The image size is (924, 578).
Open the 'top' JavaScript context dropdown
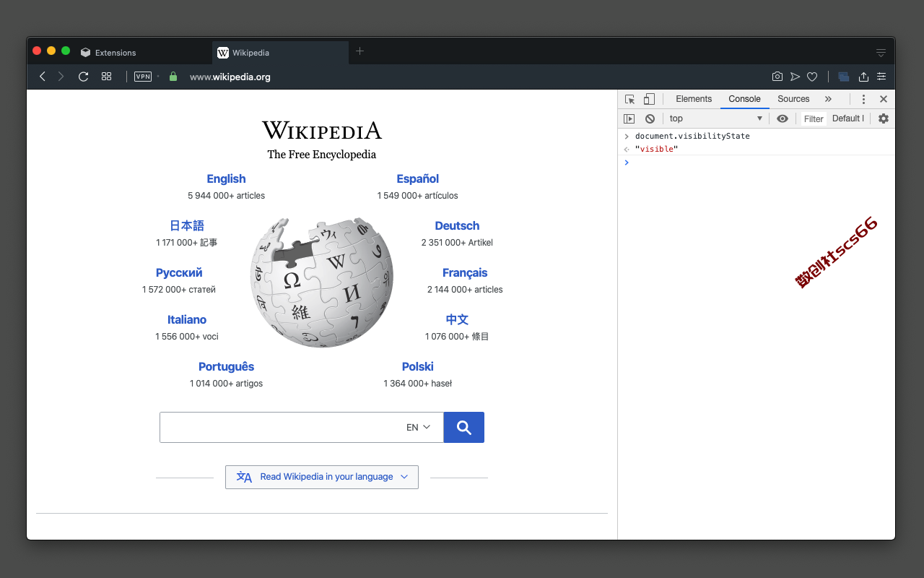[x=715, y=118]
